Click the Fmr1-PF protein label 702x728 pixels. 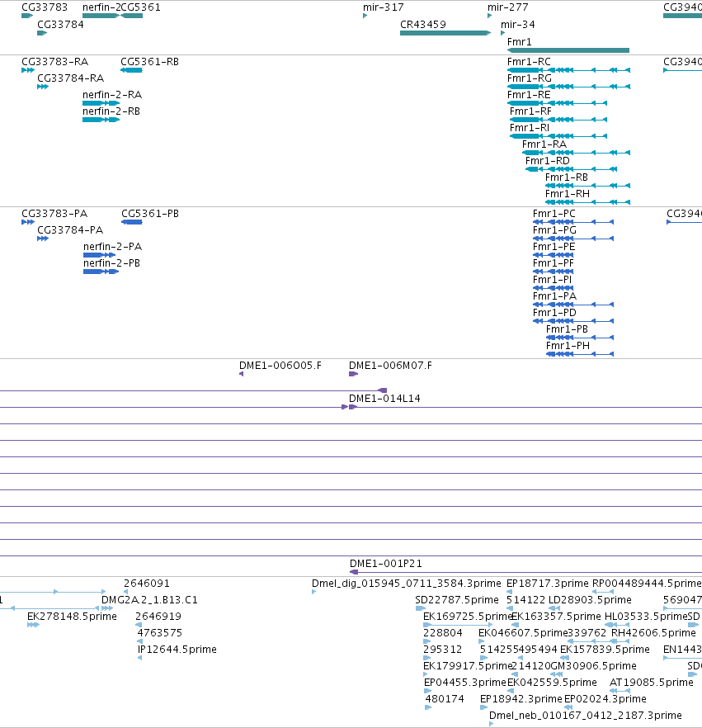554,263
